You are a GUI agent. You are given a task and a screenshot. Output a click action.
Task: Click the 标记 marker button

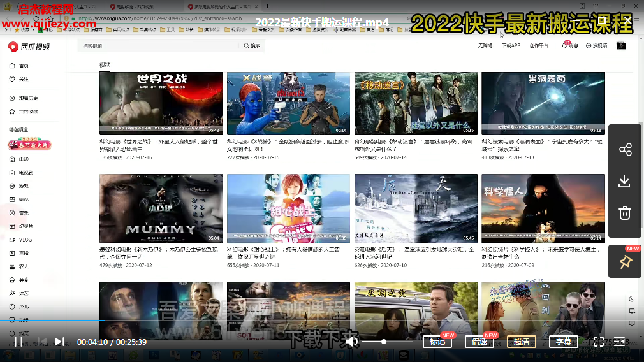coord(437,342)
